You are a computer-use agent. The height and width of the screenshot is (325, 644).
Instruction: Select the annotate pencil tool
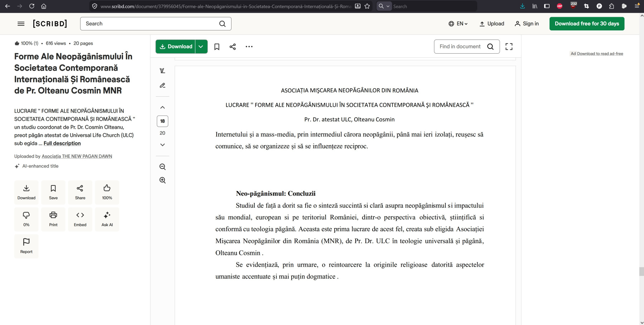click(162, 86)
